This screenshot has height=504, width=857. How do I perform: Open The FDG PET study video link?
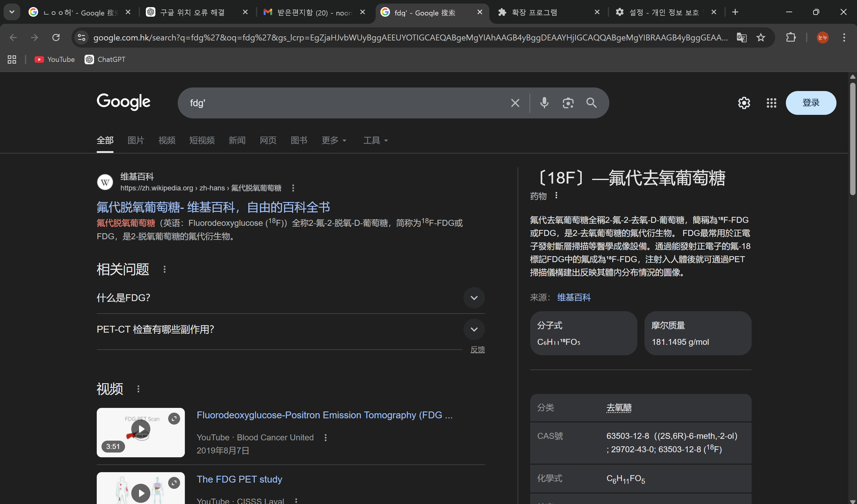point(239,479)
